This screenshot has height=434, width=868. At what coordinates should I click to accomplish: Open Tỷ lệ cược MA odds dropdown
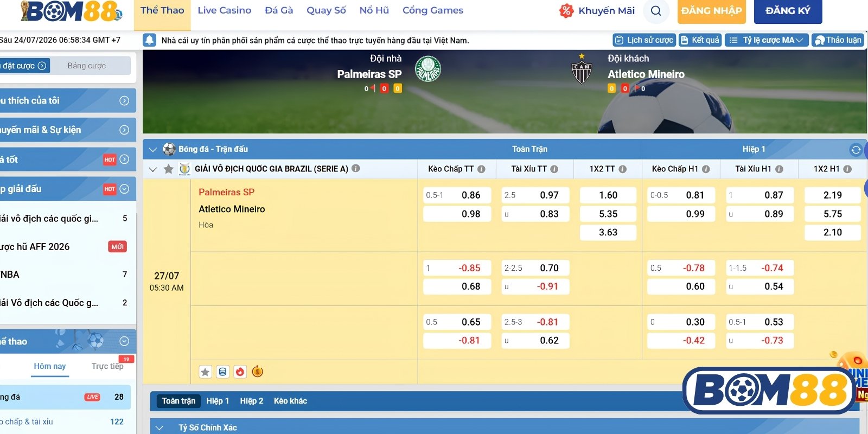coord(767,40)
